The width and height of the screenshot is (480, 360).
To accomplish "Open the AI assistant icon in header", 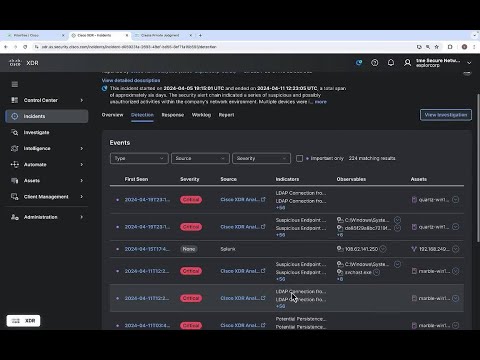I will 359,63.
